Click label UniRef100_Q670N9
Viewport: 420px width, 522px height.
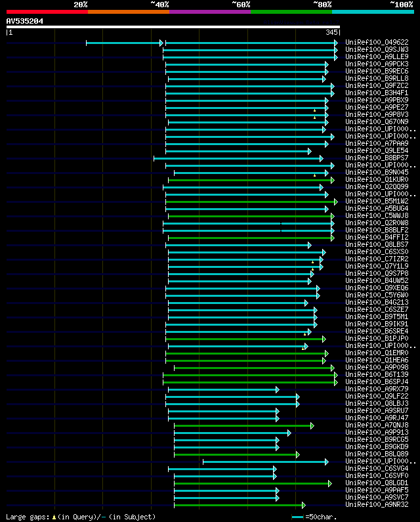point(377,122)
